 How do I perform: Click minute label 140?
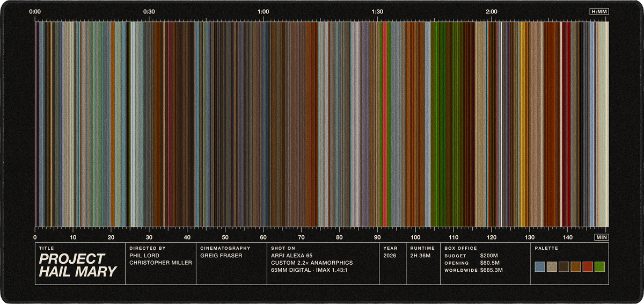(x=567, y=237)
